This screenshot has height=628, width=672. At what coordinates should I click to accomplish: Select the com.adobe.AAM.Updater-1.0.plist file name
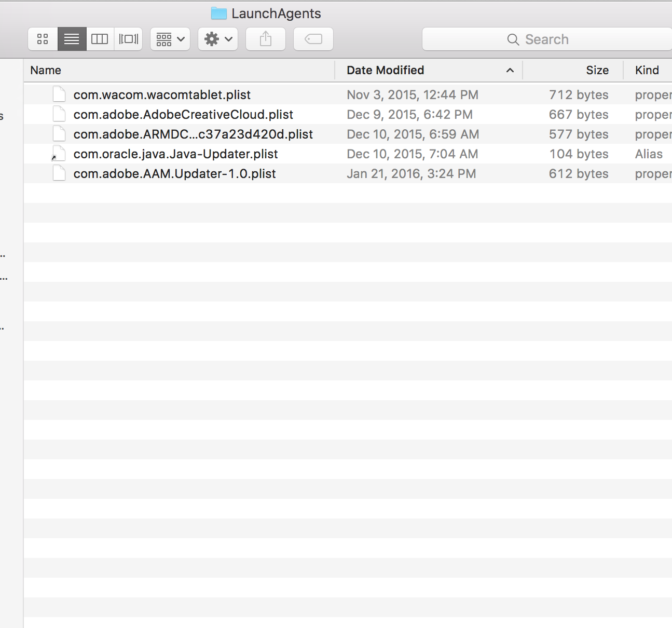tap(174, 174)
